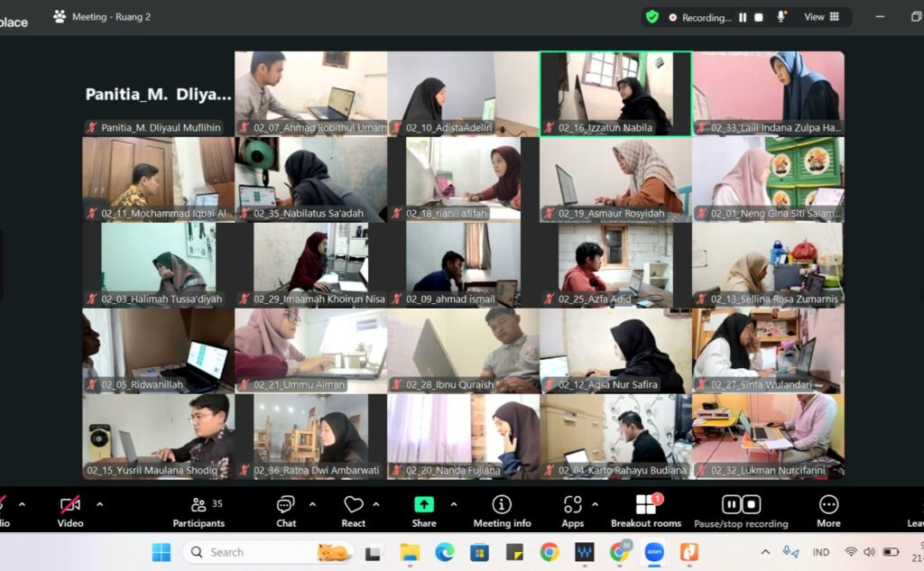Select the 02_16_Izzatun Nabila video tile
Screen dimensions: 924x571
[615, 93]
